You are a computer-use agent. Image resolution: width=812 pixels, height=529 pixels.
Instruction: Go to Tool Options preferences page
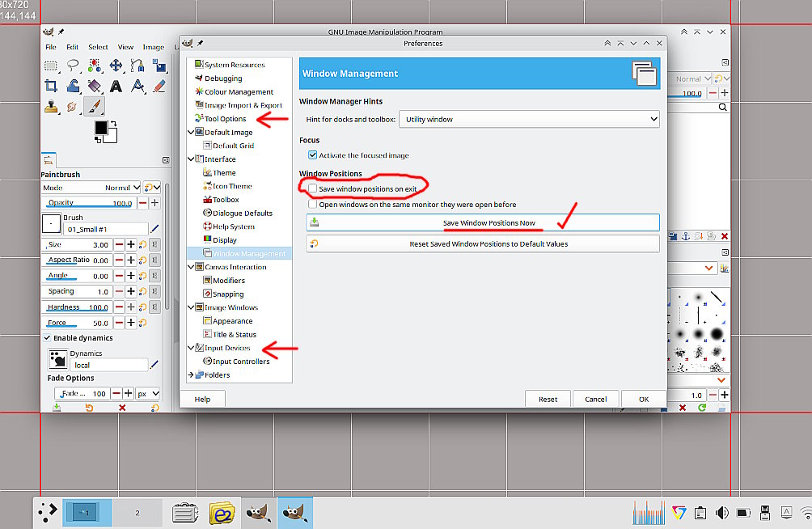click(226, 119)
